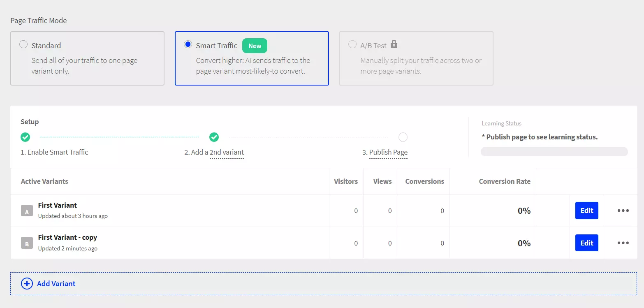
Task: Click the Active Variants section heading
Action: tap(44, 181)
